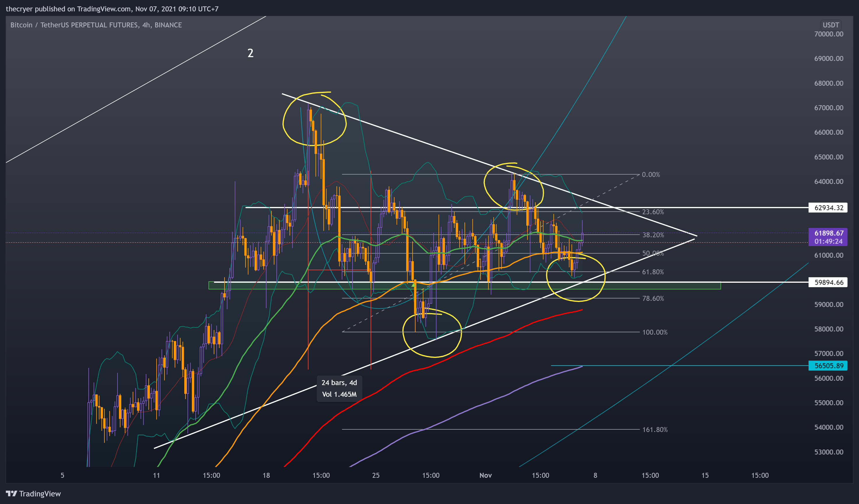Click the current price 61898.67 label

click(x=829, y=233)
